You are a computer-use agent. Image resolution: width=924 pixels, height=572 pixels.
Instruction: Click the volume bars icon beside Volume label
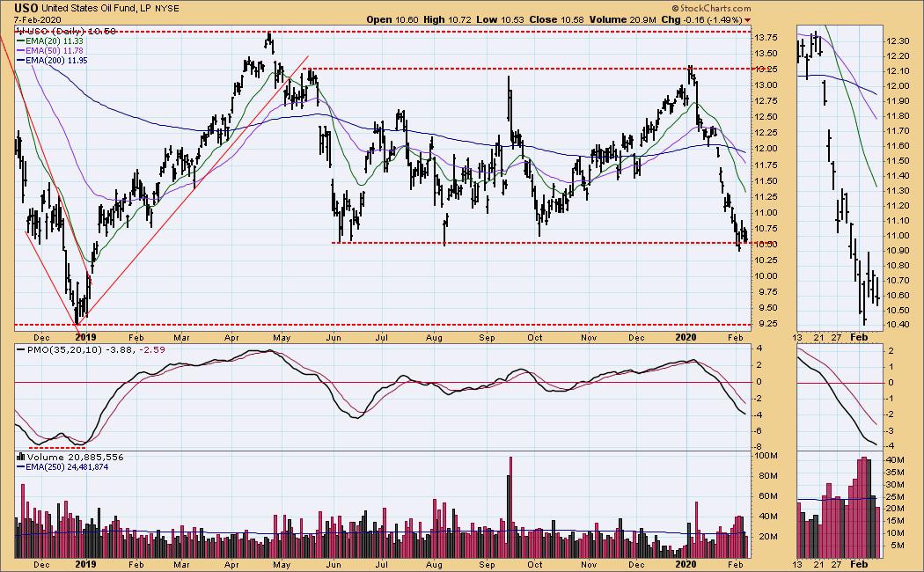click(20, 457)
